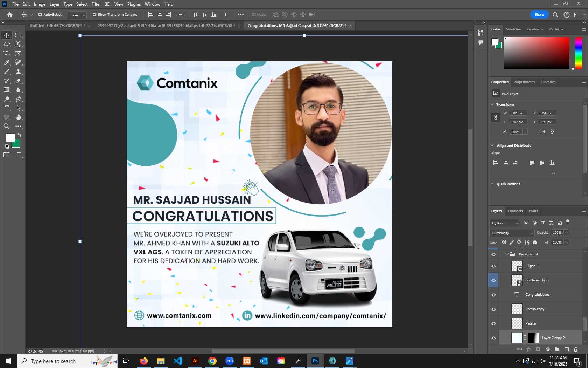Select the Eyedropper tool

[x=7, y=62]
